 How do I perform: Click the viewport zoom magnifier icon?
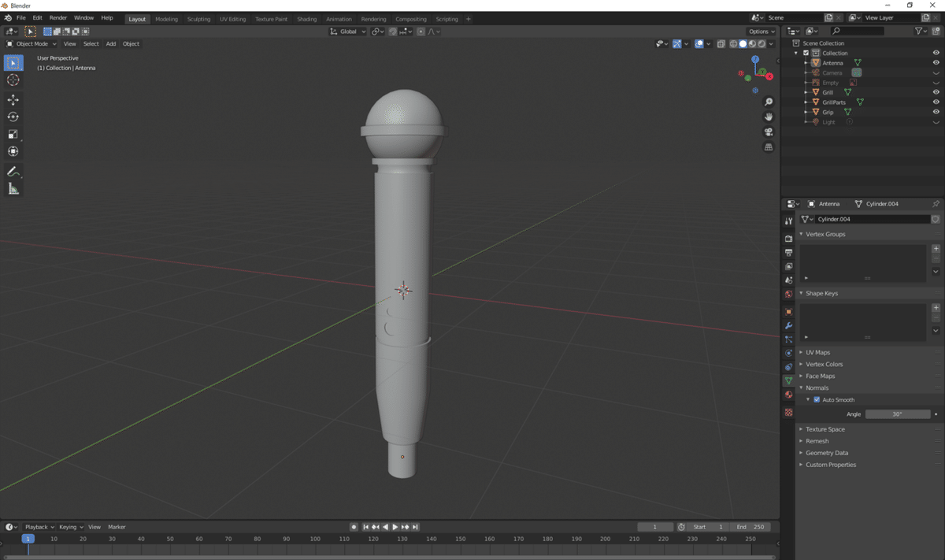(x=769, y=102)
